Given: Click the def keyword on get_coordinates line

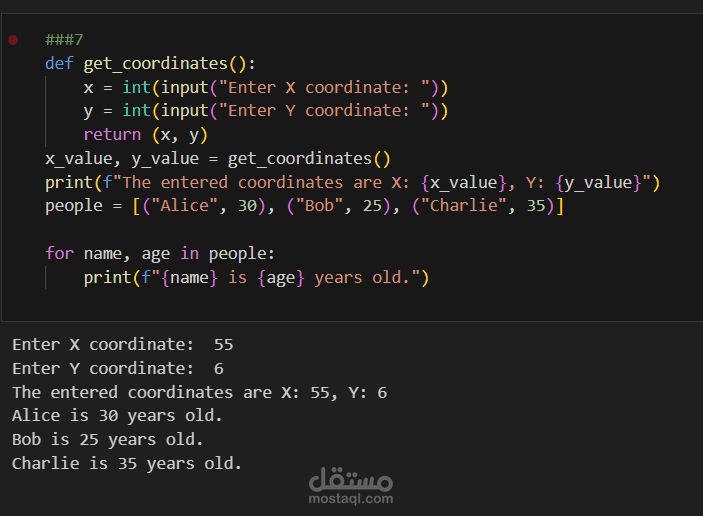Looking at the screenshot, I should [59, 63].
